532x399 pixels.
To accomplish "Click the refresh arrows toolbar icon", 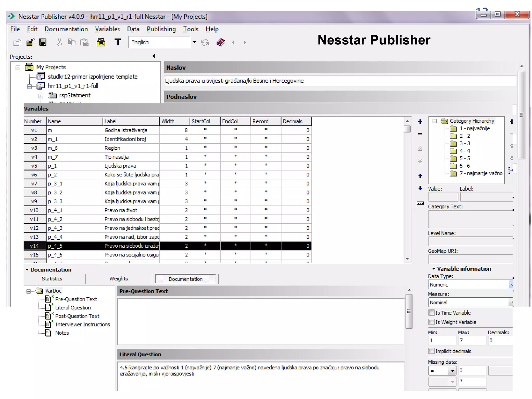I will coord(205,42).
